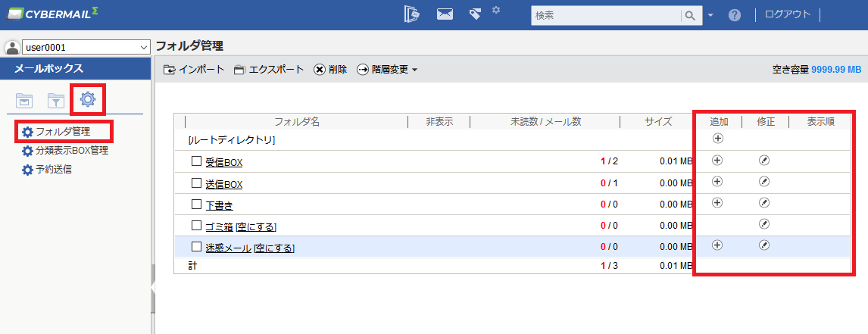
Task: Click 空にする next to ゴミ箱
Action: tap(256, 227)
